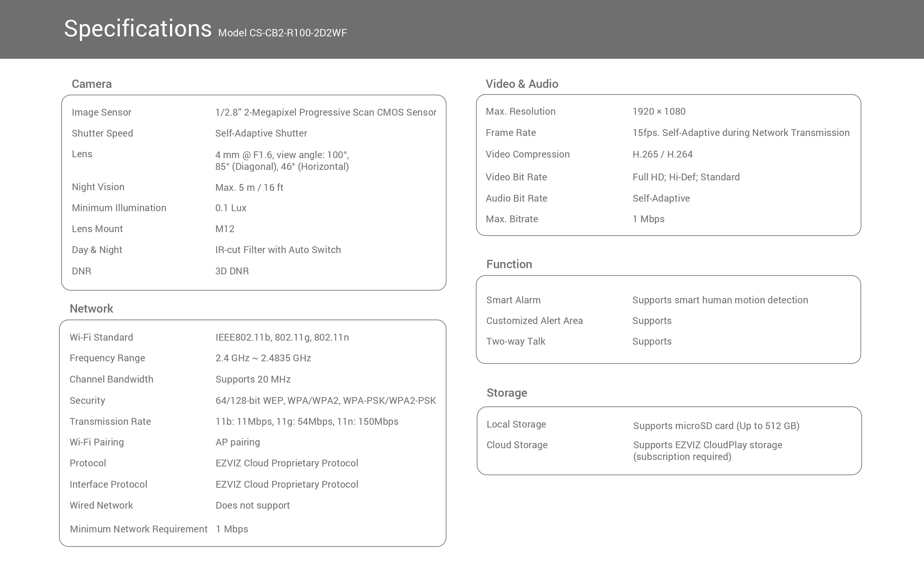Select the 4 mm @ F1.6 view angle line

(282, 155)
